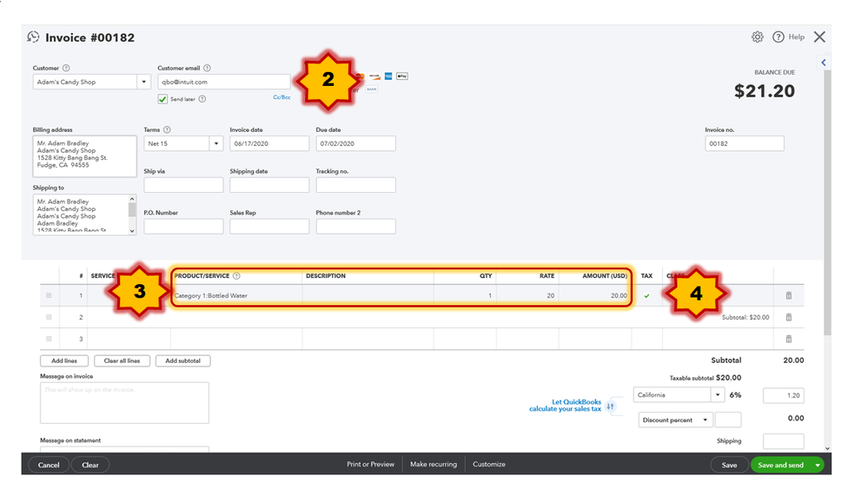
Task: Click the Send later help icon
Action: [x=202, y=99]
